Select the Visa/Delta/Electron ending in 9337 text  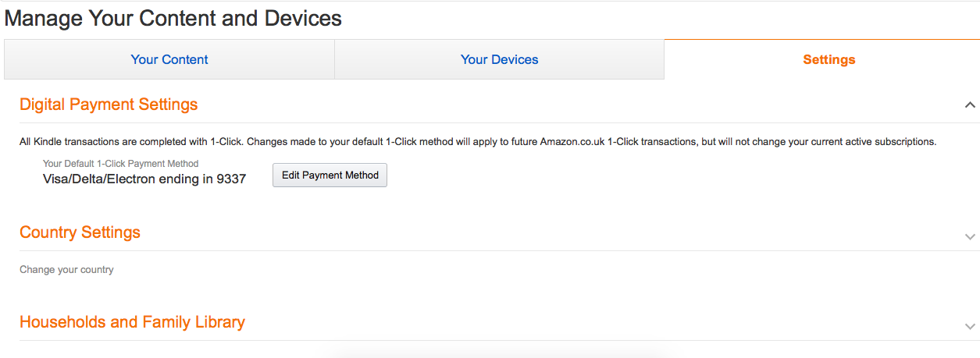(x=144, y=179)
